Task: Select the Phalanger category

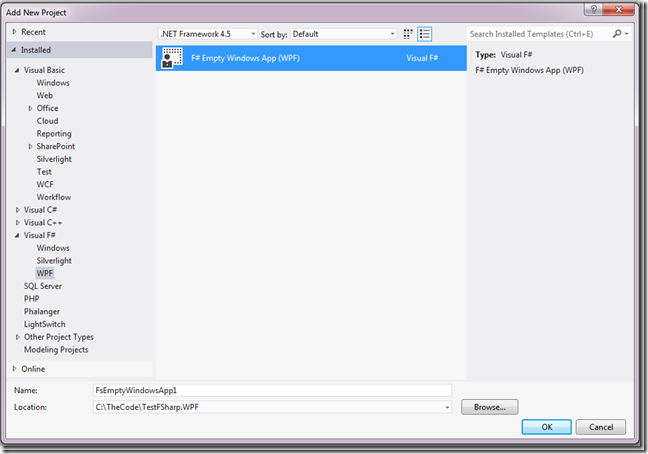Action: click(41, 311)
